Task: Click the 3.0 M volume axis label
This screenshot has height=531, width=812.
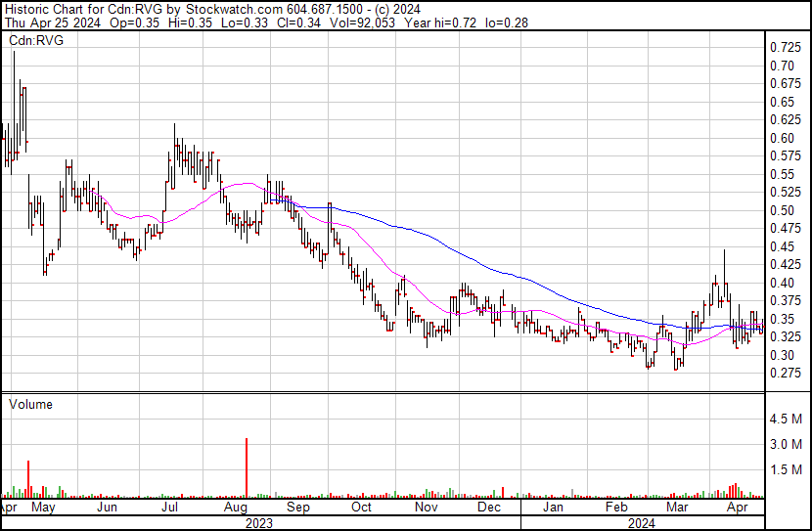Action: 786,444
